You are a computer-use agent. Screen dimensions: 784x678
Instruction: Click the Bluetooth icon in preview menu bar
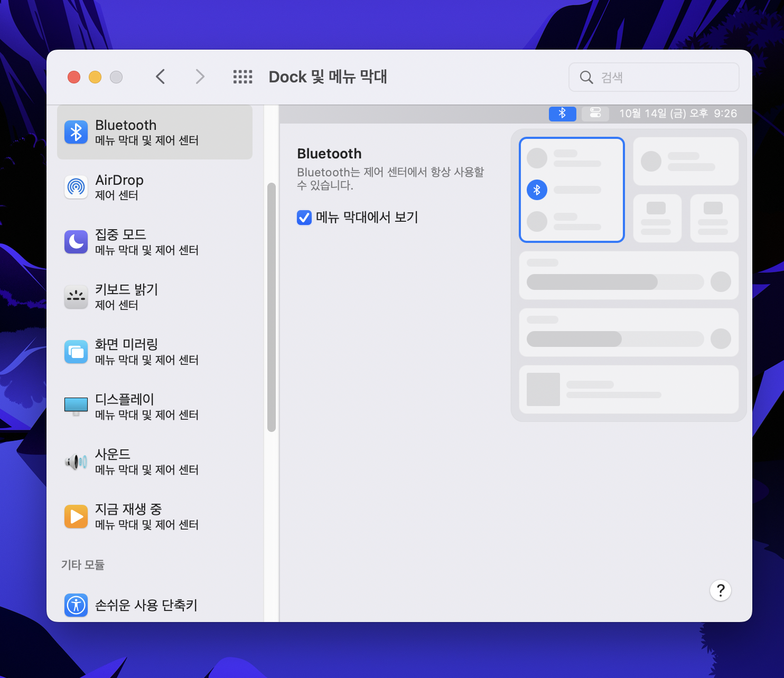(x=563, y=114)
